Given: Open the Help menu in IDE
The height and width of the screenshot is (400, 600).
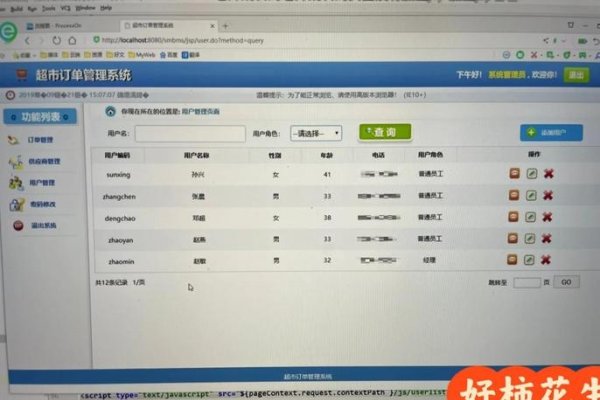Looking at the screenshot, I should [x=106, y=8].
